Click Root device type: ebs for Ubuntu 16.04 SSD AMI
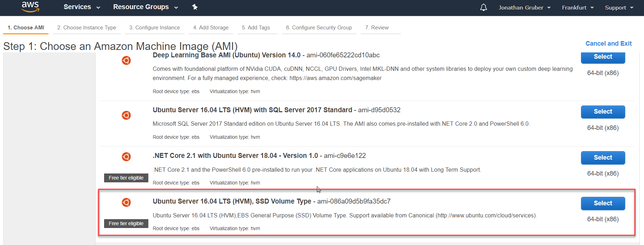Screen dimensions: 644x245 [x=176, y=228]
